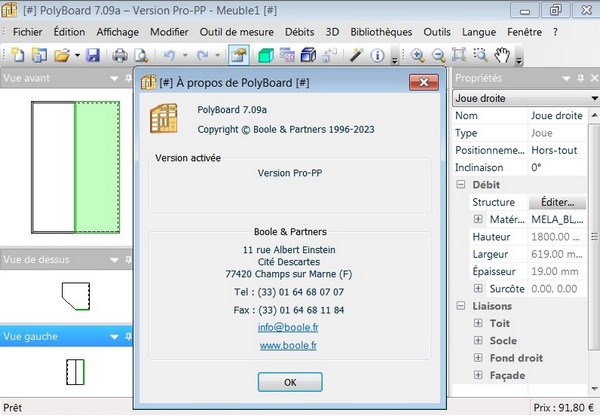Screen dimensions: 600x416
Task: Click the green 3D box icon
Action: click(266, 55)
